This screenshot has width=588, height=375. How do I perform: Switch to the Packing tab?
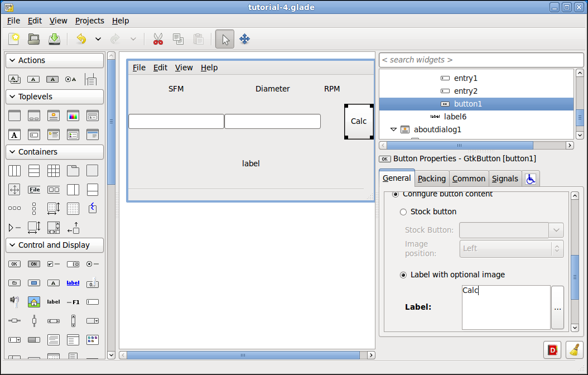[432, 179]
